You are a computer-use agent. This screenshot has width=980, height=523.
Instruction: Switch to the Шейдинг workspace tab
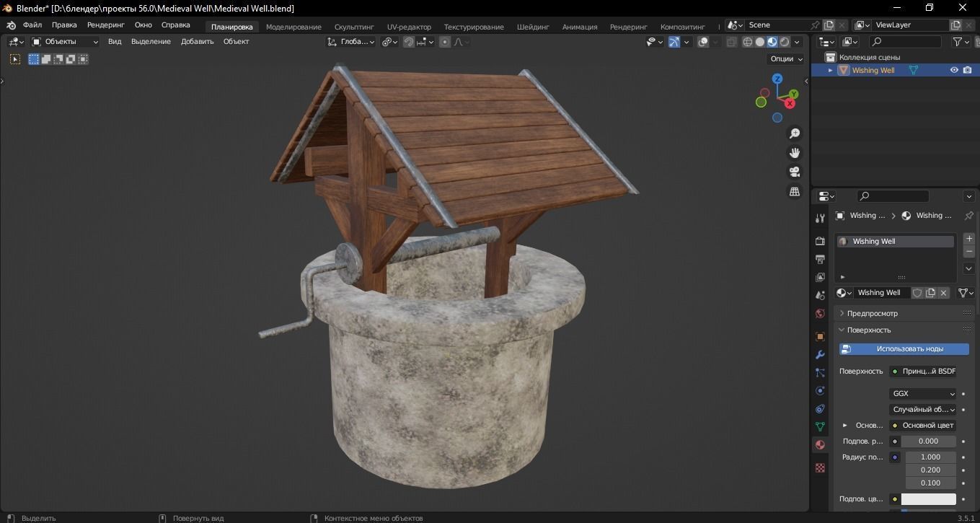pyautogui.click(x=533, y=27)
